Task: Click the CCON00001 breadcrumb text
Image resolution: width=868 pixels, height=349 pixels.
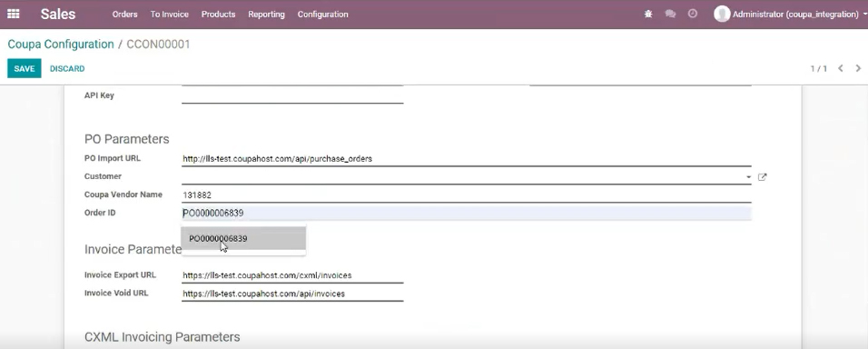Action: 158,45
